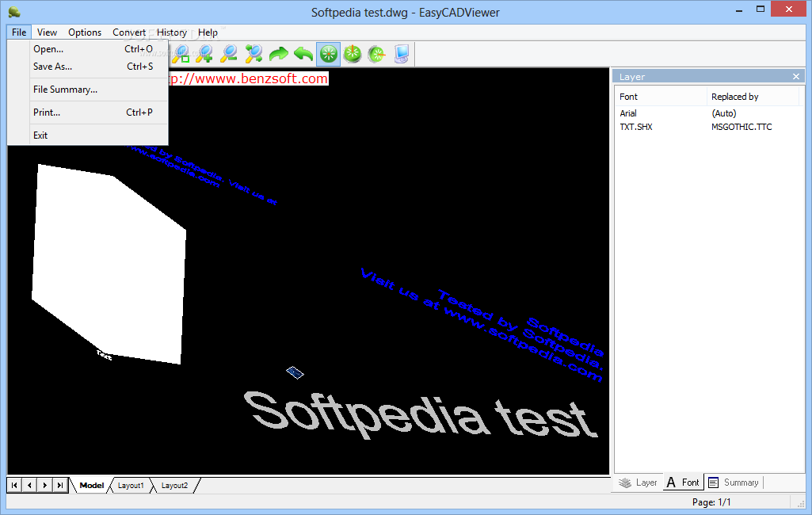Switch to the Layout1 tab

[x=131, y=486]
